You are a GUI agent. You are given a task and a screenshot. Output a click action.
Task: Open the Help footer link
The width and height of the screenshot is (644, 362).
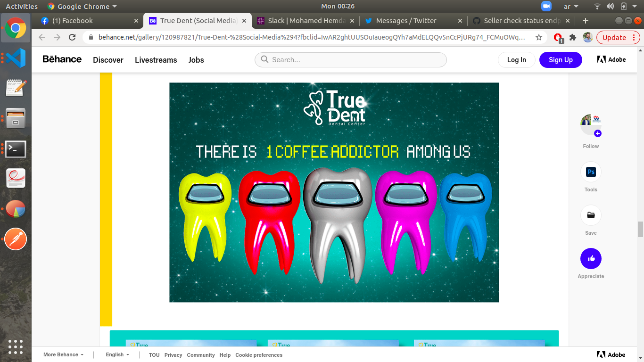tap(225, 355)
